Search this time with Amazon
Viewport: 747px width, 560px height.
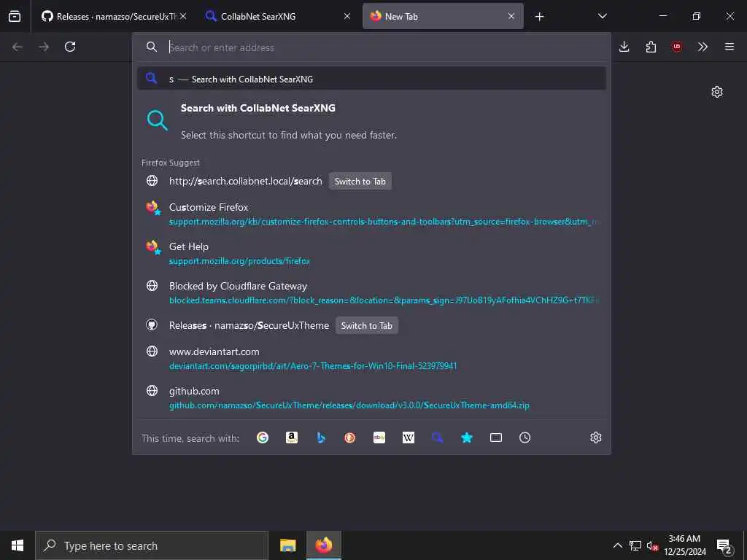click(x=292, y=437)
